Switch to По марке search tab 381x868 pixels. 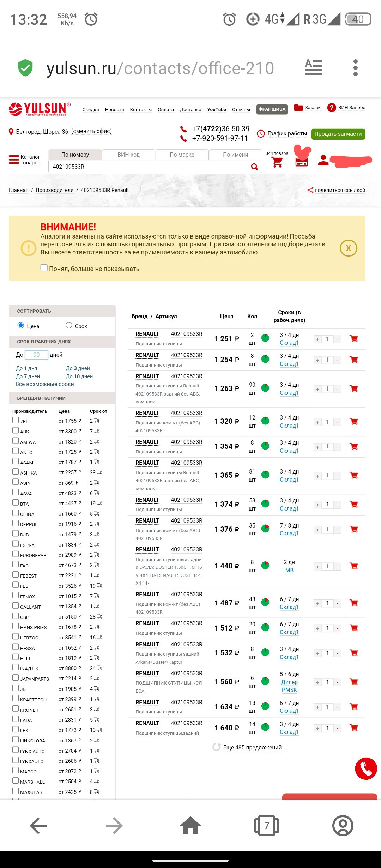182,155
